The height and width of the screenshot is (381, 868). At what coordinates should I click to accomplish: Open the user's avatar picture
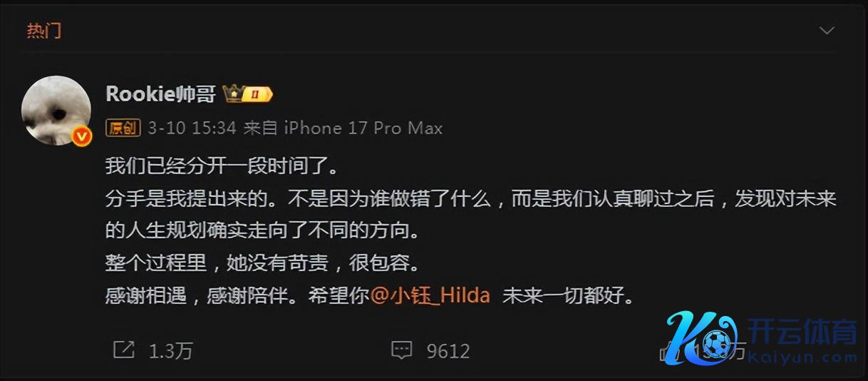pos(56,111)
